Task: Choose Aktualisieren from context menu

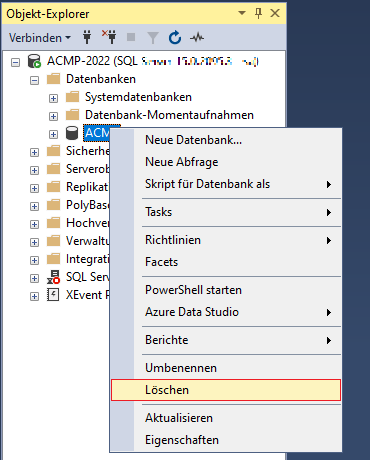Action: pyautogui.click(x=226, y=418)
